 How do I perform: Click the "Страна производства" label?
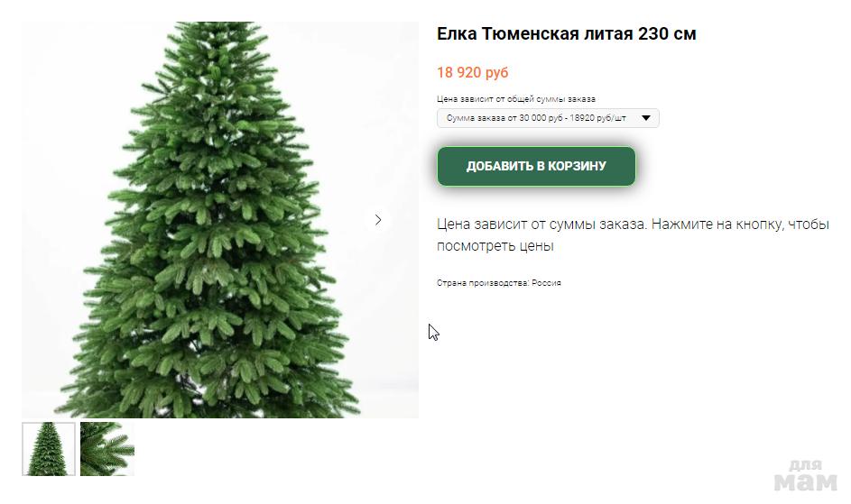[483, 282]
